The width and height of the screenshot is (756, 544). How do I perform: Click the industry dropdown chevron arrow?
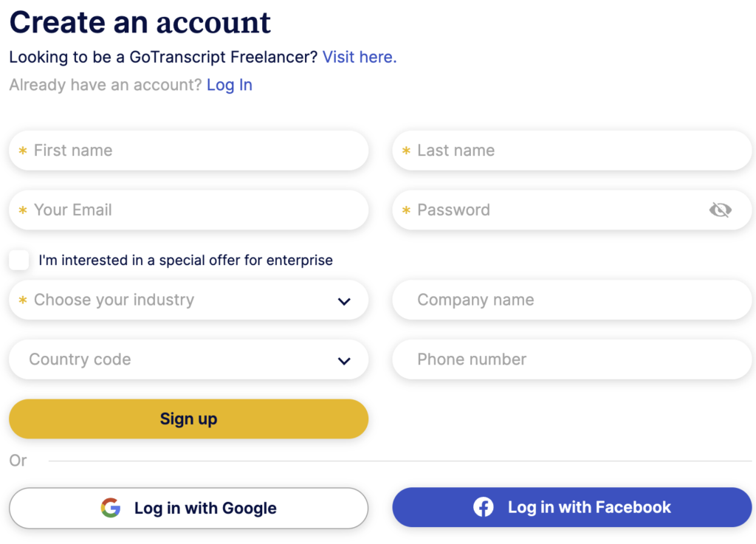coord(344,301)
